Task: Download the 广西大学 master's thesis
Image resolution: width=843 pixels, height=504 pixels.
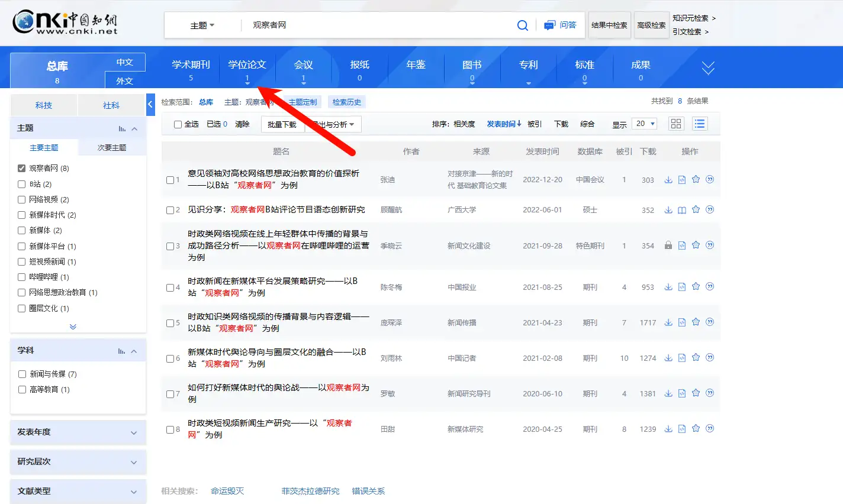Action: click(668, 210)
